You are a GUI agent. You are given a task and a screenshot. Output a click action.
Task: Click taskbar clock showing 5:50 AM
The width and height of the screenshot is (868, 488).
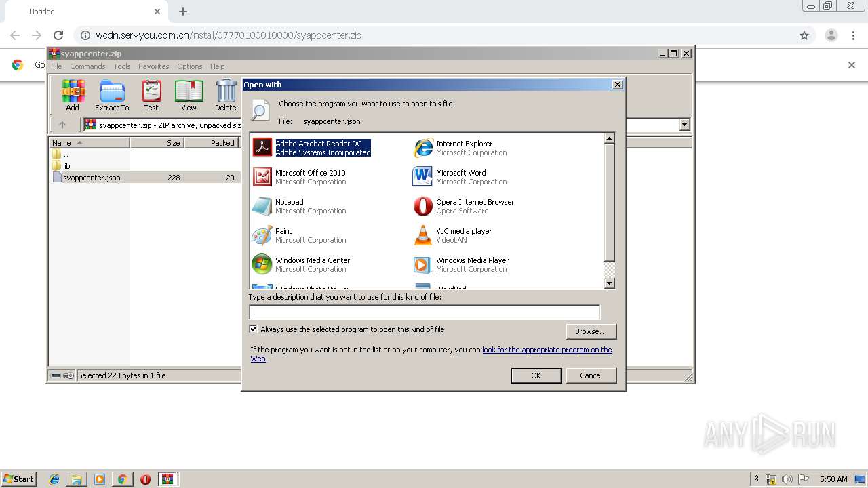click(x=833, y=479)
